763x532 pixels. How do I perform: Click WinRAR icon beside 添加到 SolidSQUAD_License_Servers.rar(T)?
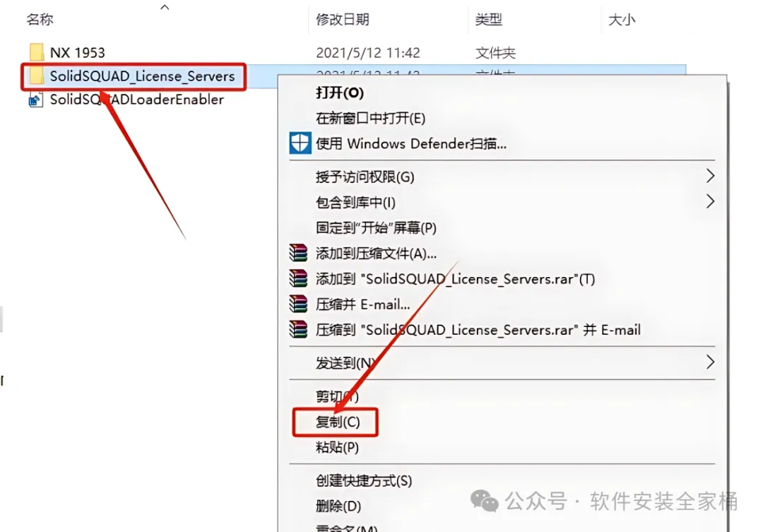tap(298, 279)
